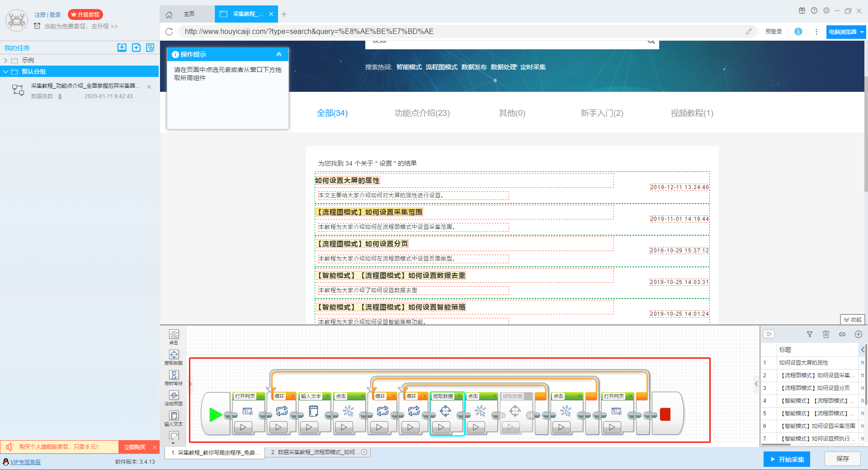
Task: Click the 收起 collapse toggle
Action: pyautogui.click(x=853, y=319)
